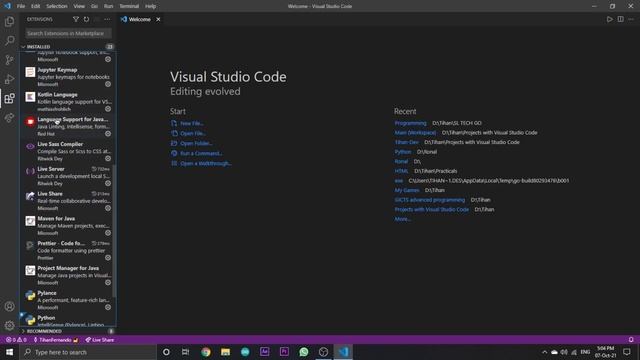Click the Run play icon in editor toolbar
Viewport: 640px width, 360px height.
[x=609, y=19]
